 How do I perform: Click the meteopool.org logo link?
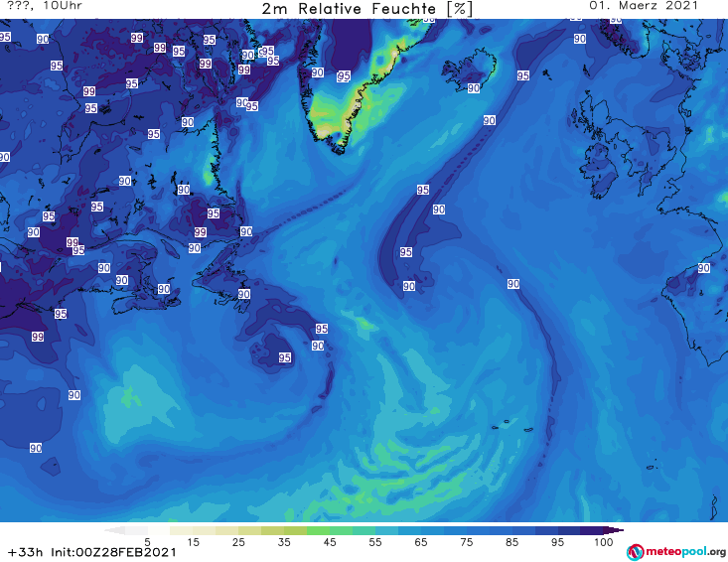pos(676,552)
